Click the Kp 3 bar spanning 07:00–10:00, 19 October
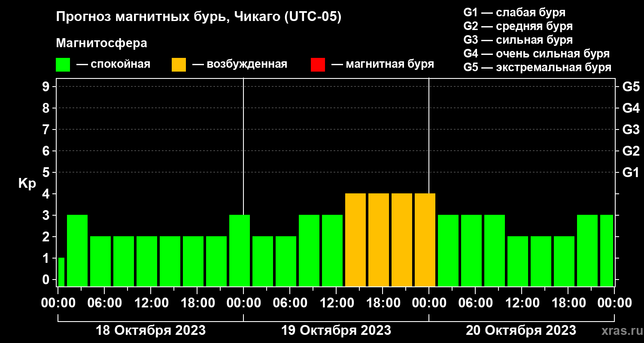The height and width of the screenshot is (343, 644). pos(309,250)
